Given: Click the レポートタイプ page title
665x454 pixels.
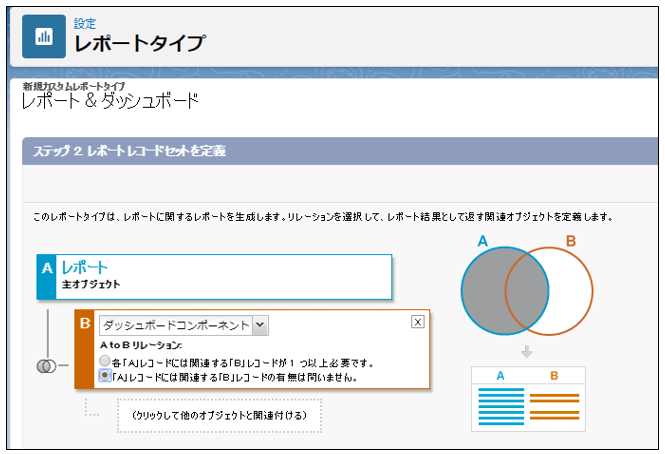Looking at the screenshot, I should [140, 43].
